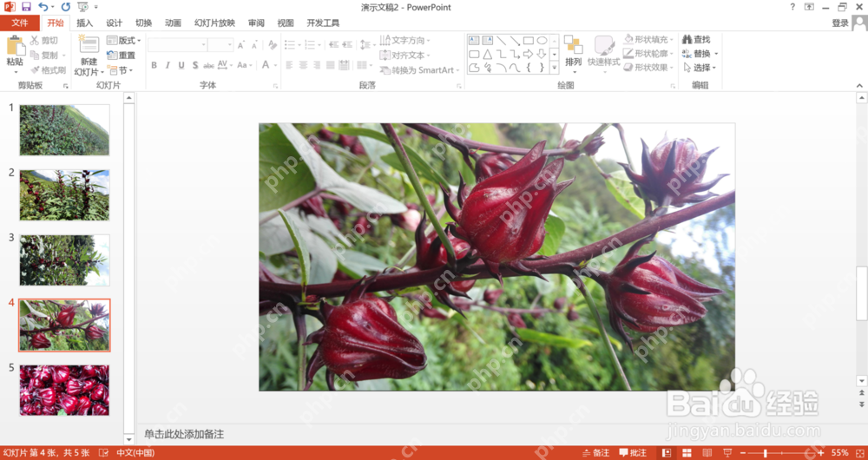Switch to Slide Sorter view
The height and width of the screenshot is (460, 868).
coord(687,453)
